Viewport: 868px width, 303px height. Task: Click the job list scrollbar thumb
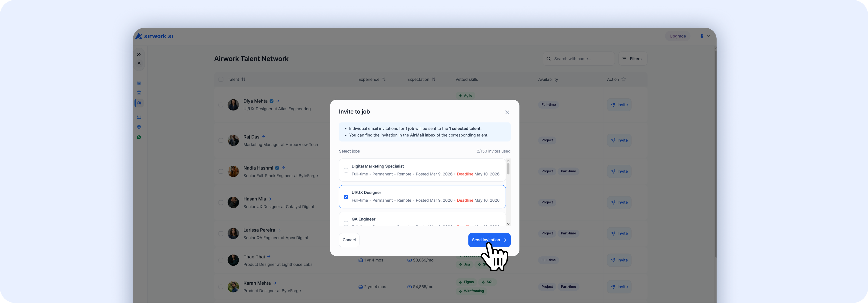click(508, 169)
